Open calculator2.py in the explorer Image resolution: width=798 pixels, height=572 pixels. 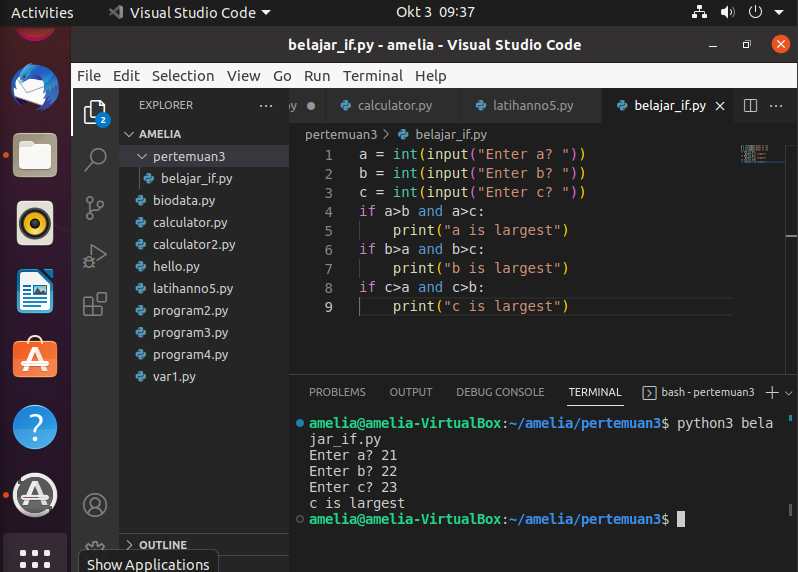pyautogui.click(x=204, y=244)
